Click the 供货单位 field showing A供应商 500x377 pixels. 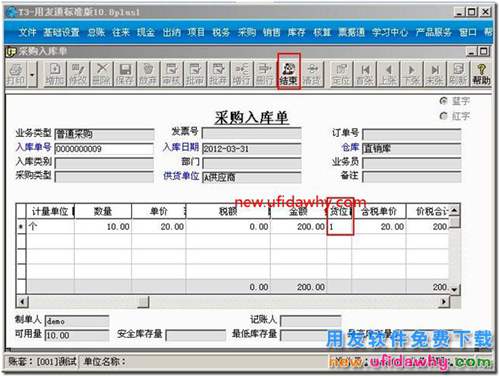[252, 177]
